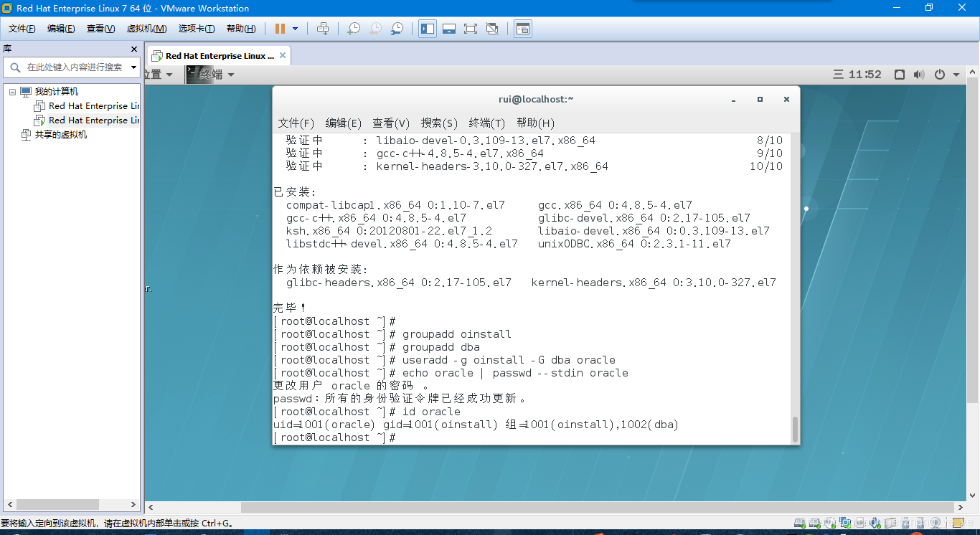Open the message log note icon
Screen dimensions: 980x535
tap(957, 524)
